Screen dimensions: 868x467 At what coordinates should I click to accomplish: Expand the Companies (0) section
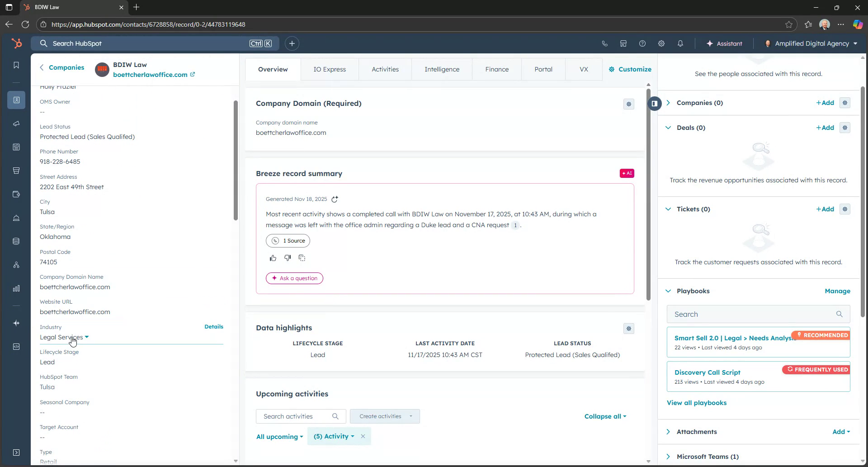point(668,102)
